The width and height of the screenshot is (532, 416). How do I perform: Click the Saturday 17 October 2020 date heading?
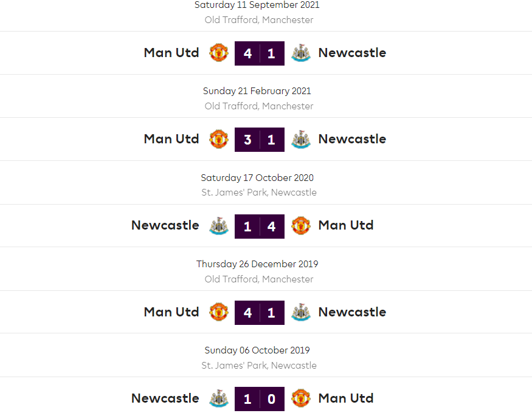tap(257, 178)
